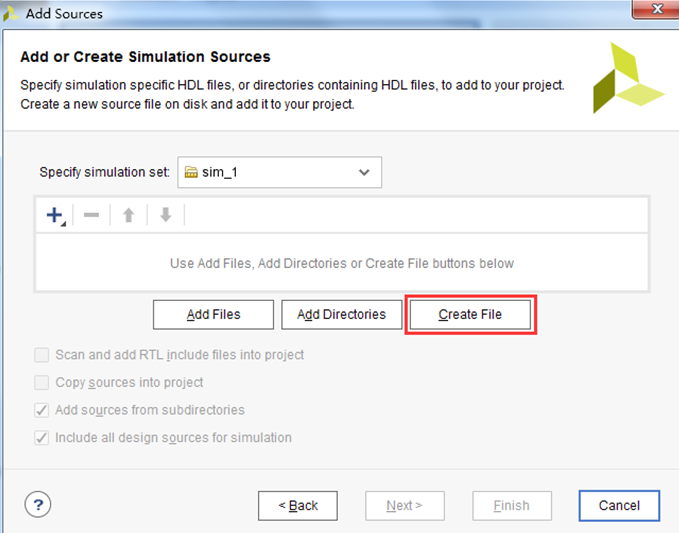Screen dimensions: 679x533
Task: Toggle Include all design sources for simulation
Action: click(x=42, y=438)
